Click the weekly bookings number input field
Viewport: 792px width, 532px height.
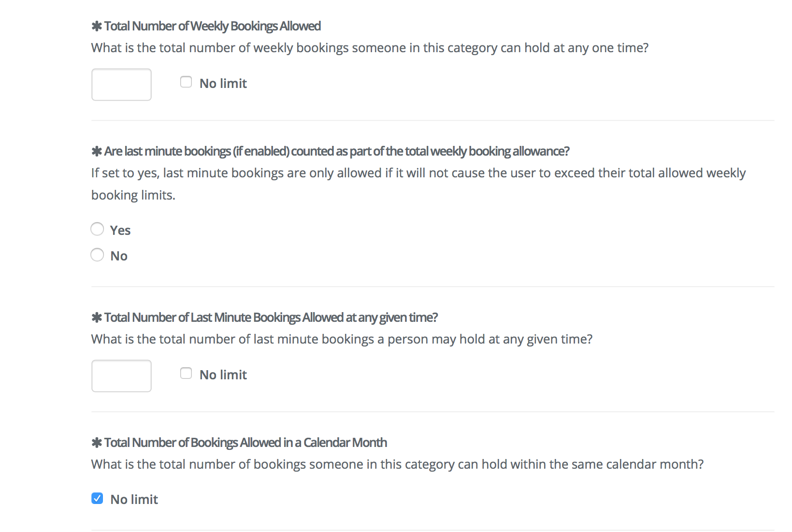121,85
